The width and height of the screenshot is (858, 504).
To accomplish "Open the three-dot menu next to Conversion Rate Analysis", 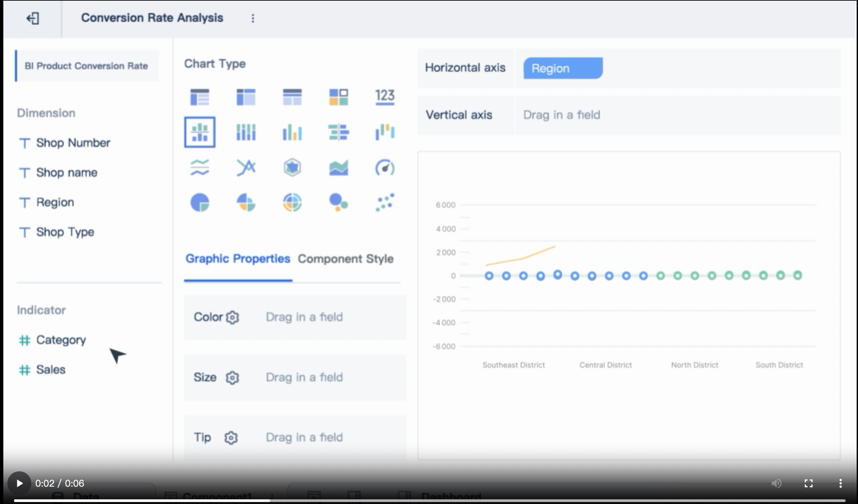I will 253,18.
